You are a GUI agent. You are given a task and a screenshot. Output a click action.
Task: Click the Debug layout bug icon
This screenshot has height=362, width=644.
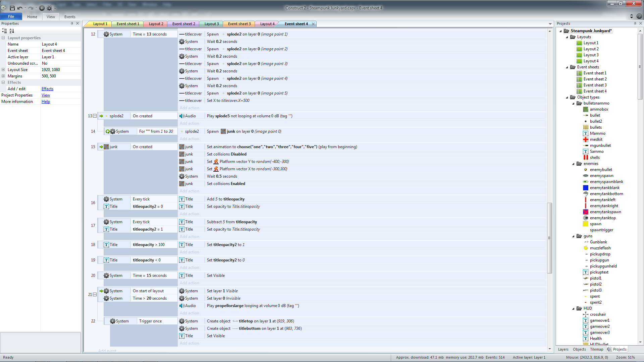(49, 8)
